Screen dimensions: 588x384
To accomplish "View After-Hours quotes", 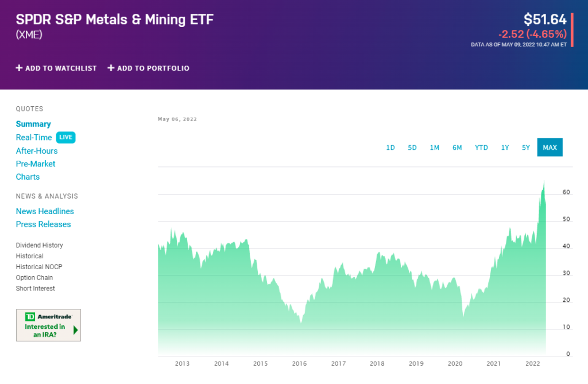I will (36, 150).
